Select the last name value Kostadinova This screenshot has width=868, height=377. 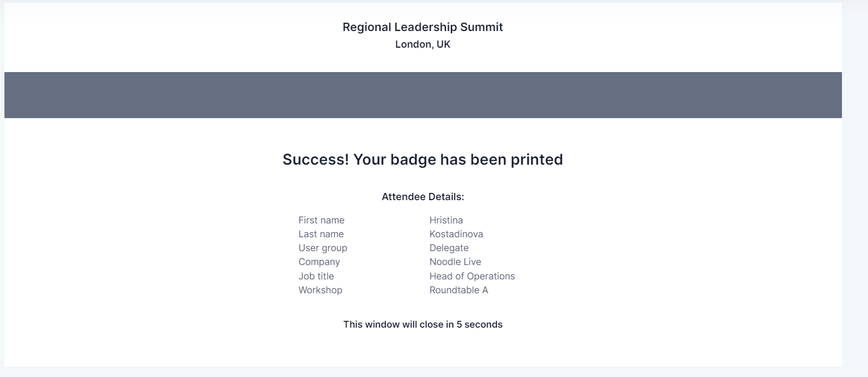456,234
